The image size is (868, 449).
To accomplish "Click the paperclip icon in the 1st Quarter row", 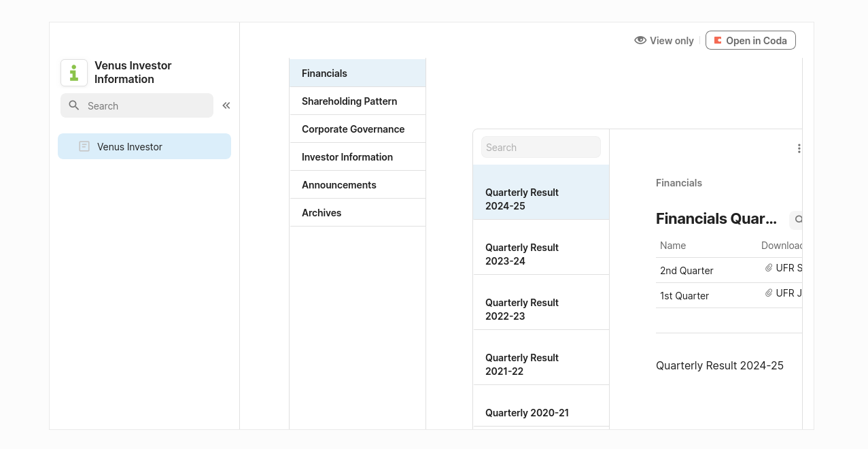I will tap(769, 293).
